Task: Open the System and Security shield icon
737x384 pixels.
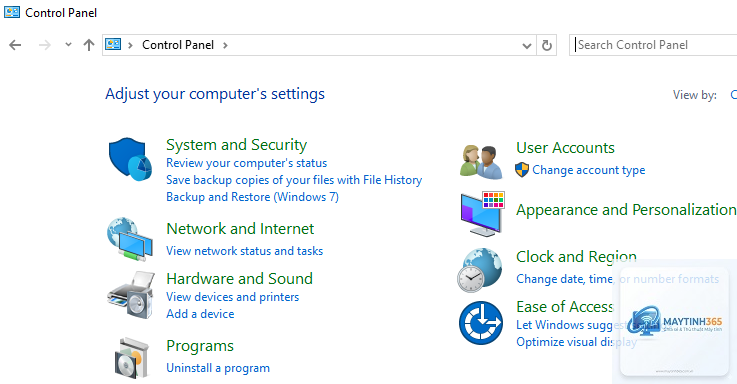Action: point(130,159)
